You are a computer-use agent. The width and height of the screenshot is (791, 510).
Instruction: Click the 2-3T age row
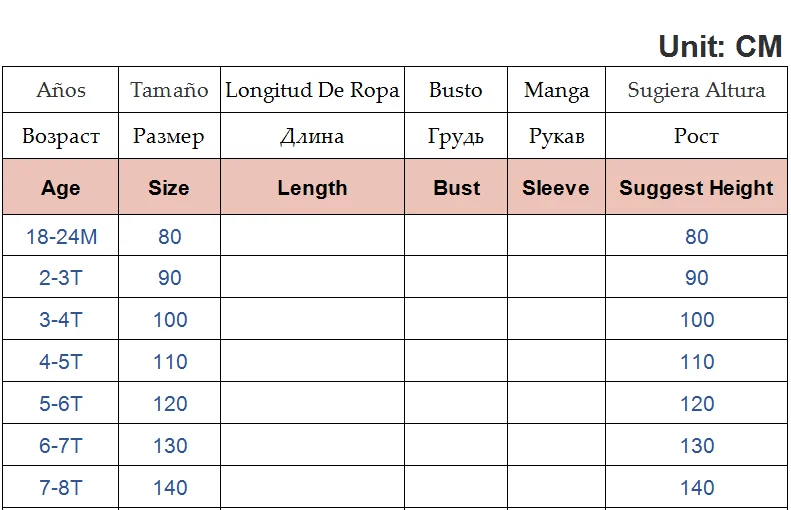pos(61,278)
